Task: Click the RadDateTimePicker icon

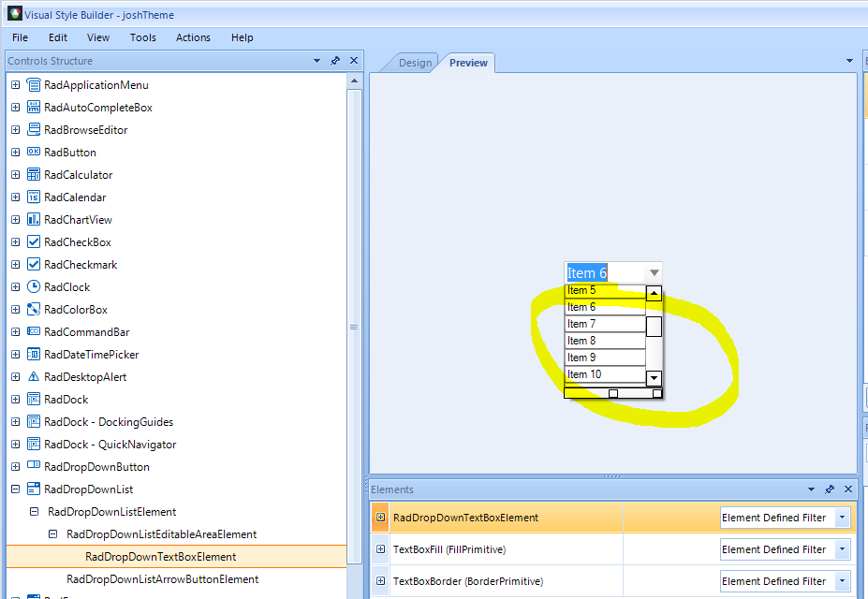Action: pyautogui.click(x=34, y=354)
